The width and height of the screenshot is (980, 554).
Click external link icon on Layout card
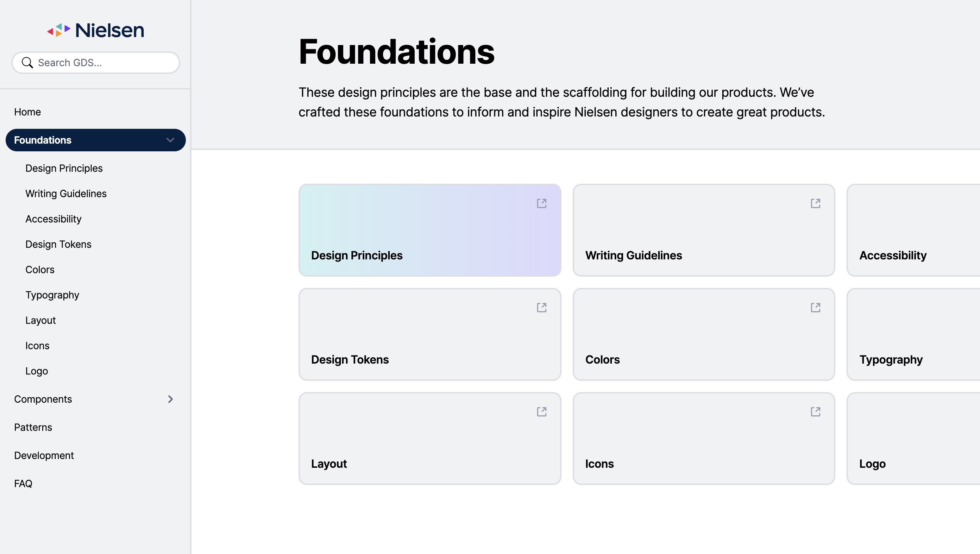(x=541, y=412)
